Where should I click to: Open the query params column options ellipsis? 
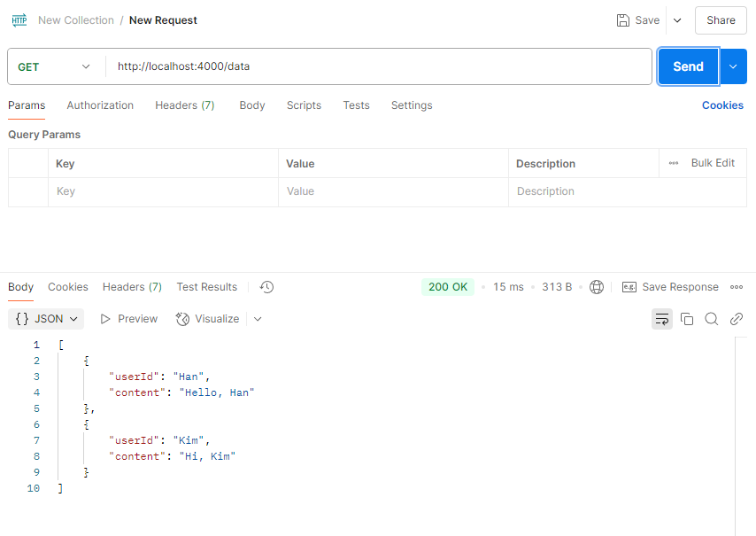pos(674,163)
